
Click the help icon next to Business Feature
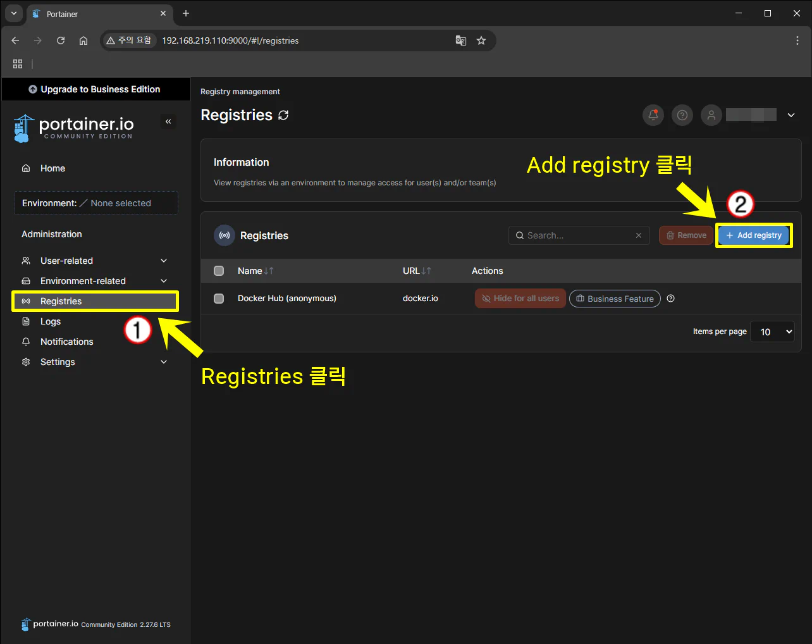point(671,299)
